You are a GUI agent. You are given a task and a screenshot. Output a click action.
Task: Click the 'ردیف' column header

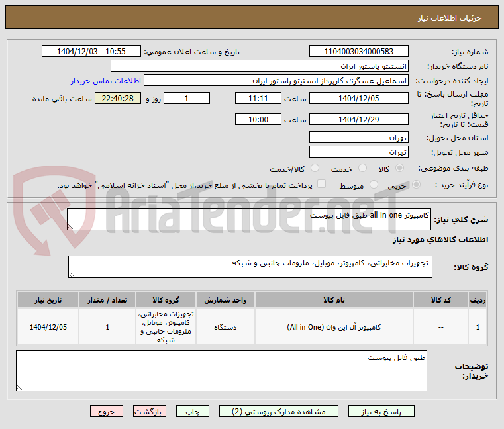[478, 300]
